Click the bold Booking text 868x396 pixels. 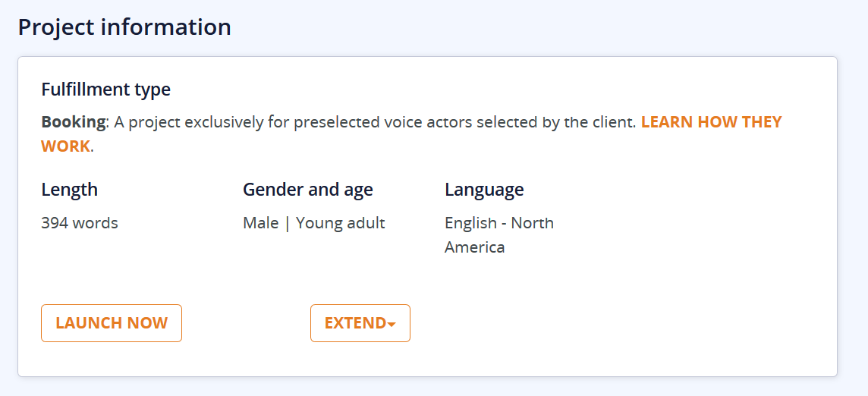pos(73,122)
